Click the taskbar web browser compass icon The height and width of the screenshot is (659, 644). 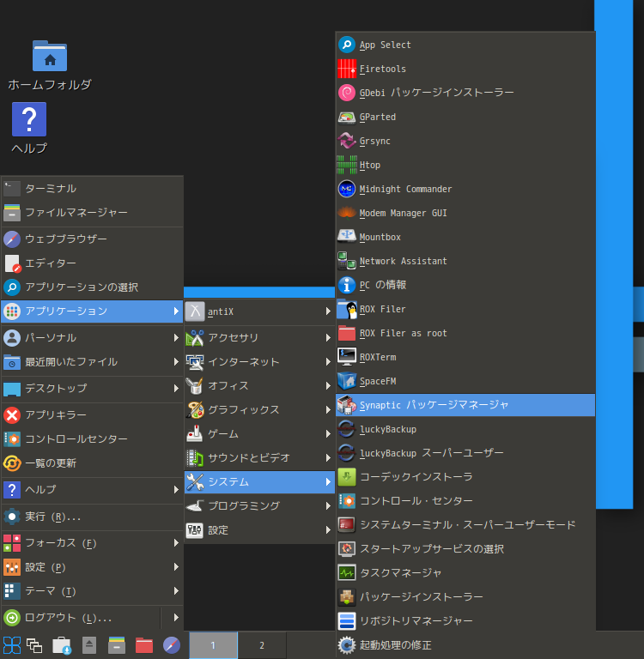[x=172, y=645]
